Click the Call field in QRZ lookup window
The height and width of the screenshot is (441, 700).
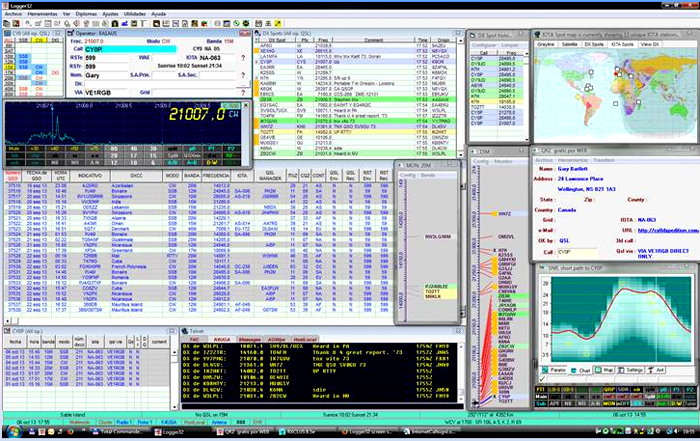click(577, 252)
